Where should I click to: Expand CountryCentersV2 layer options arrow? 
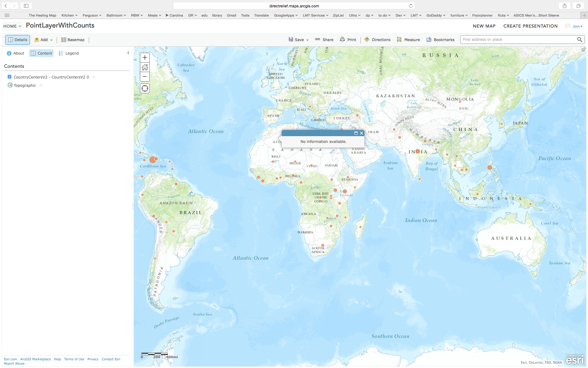click(x=94, y=77)
